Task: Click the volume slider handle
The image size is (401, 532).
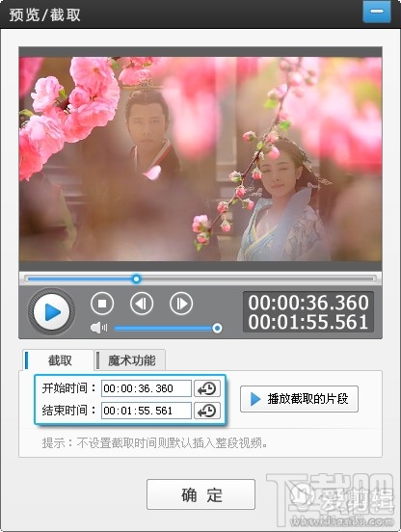Action: tap(217, 328)
